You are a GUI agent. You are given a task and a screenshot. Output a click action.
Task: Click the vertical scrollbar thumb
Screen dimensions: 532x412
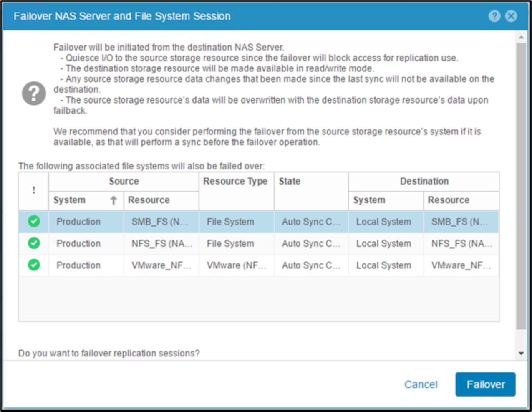click(x=521, y=186)
